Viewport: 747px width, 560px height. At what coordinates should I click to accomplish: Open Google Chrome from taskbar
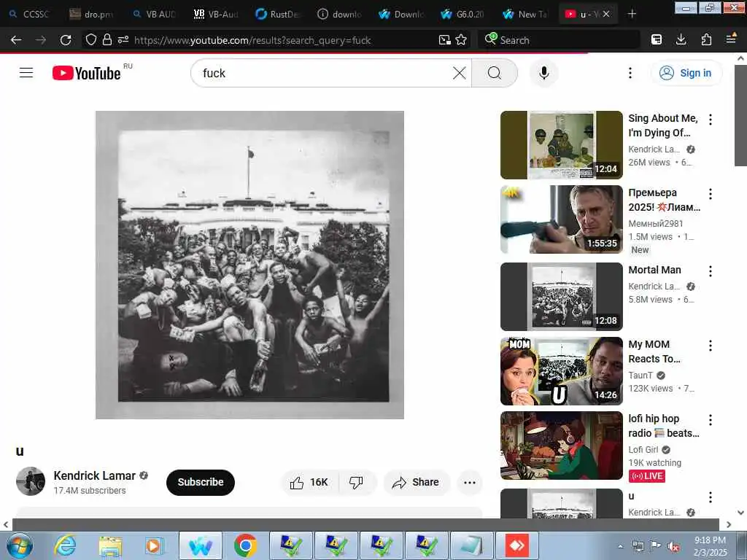pos(245,545)
